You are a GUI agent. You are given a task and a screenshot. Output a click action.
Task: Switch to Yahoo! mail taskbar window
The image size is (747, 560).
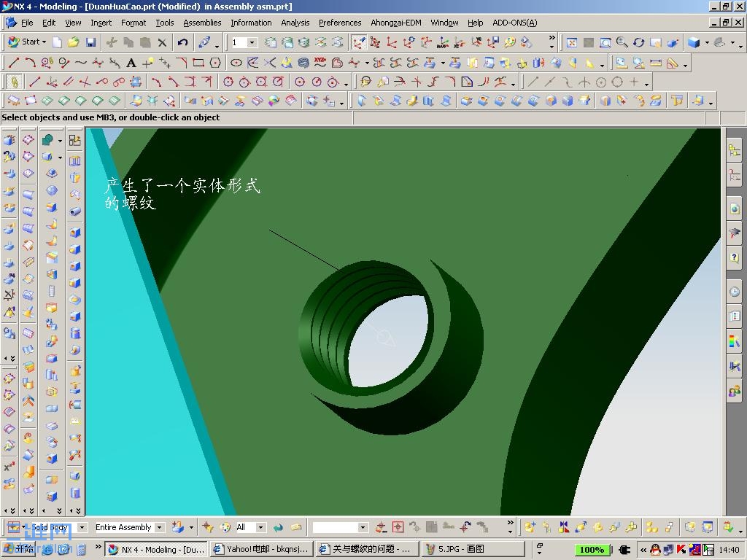click(261, 549)
